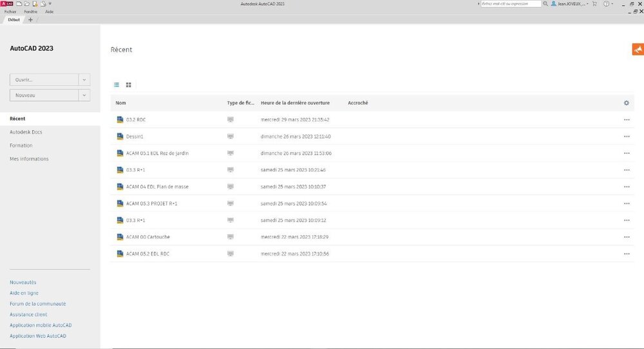Viewport: 644px width, 349px height.
Task: Click the orange announcements megaphone icon
Action: (638, 50)
